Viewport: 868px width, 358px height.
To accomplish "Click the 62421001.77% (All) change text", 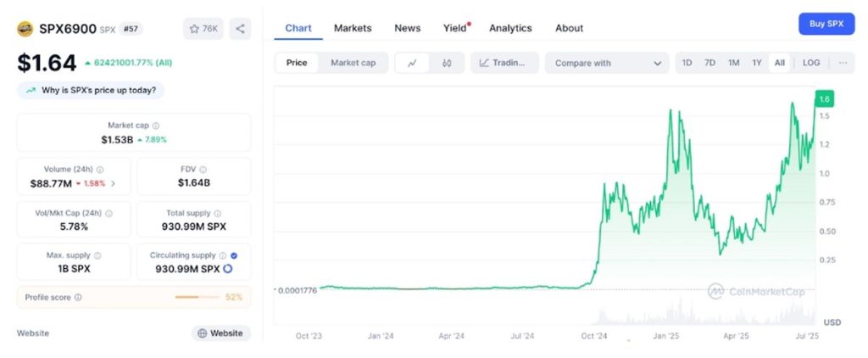I will pos(133,63).
